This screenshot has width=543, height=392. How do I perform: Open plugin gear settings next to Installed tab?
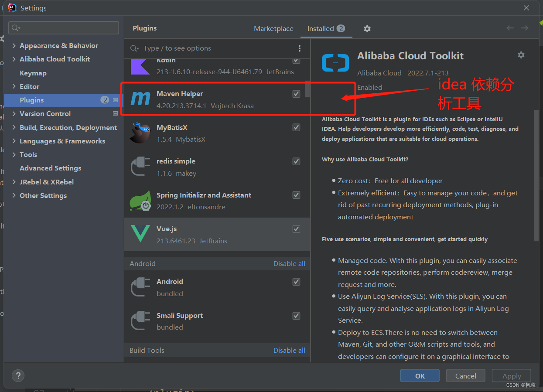pos(367,28)
